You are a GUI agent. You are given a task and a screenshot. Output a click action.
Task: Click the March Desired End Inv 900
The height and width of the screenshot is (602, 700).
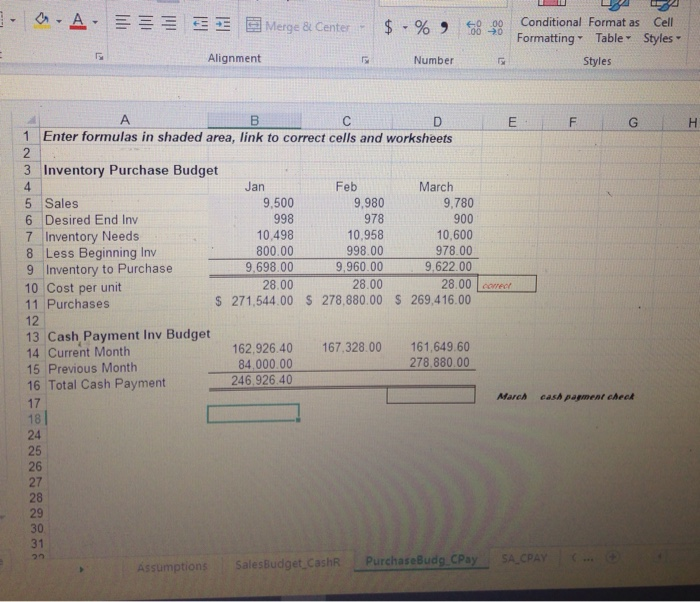tap(436, 219)
